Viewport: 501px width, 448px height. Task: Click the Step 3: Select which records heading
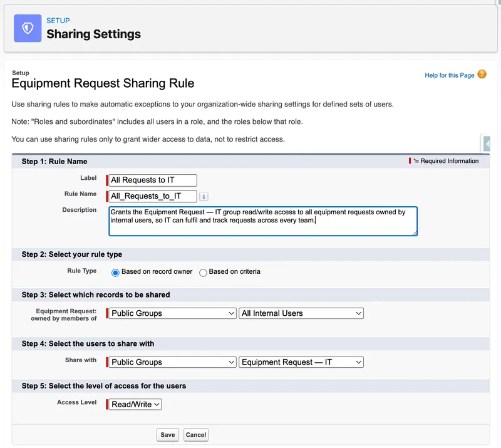click(96, 295)
